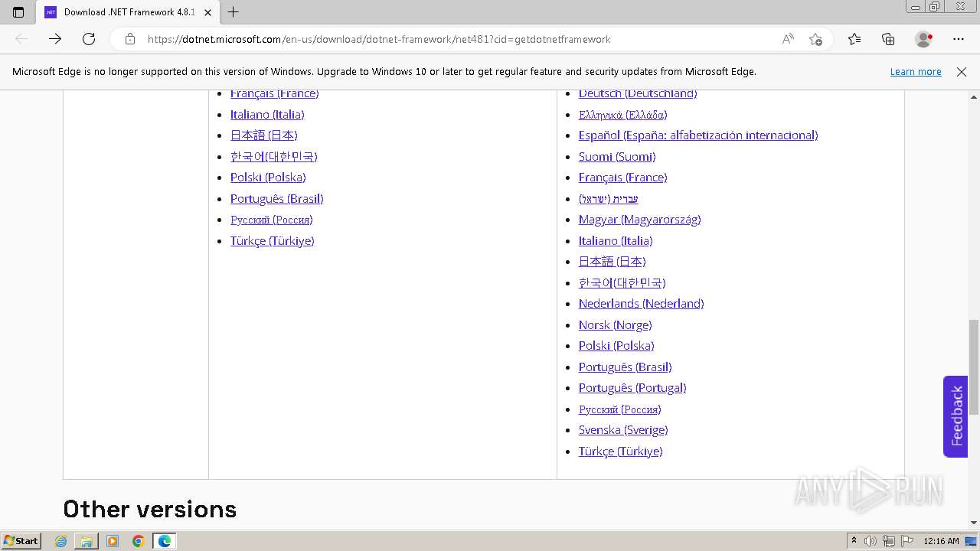Open network status tray icon
980x551 pixels.
(x=889, y=541)
